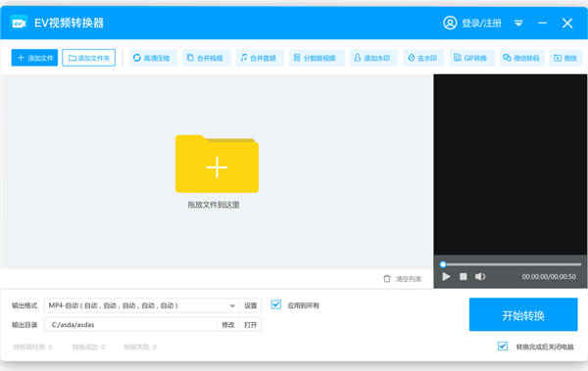Click the 登录/注册 login register link
The width and height of the screenshot is (588, 371).
pyautogui.click(x=481, y=23)
